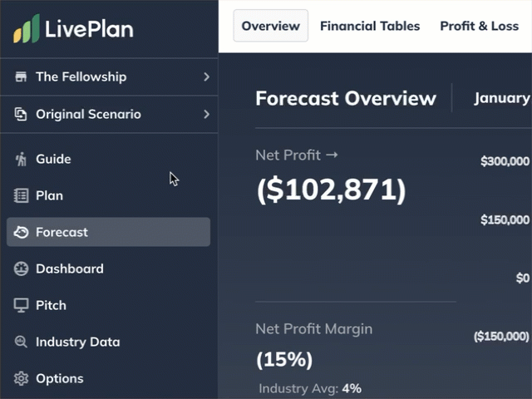Viewport: 532px width, 399px height.
Task: Click the piggy bank icon next to Forecast
Action: click(21, 232)
